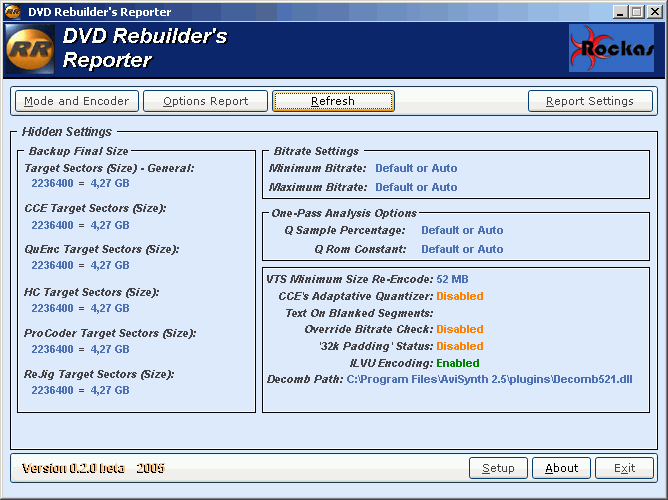The image size is (668, 500).
Task: Click the ReJig Target Sectors size value
Action: (81, 390)
